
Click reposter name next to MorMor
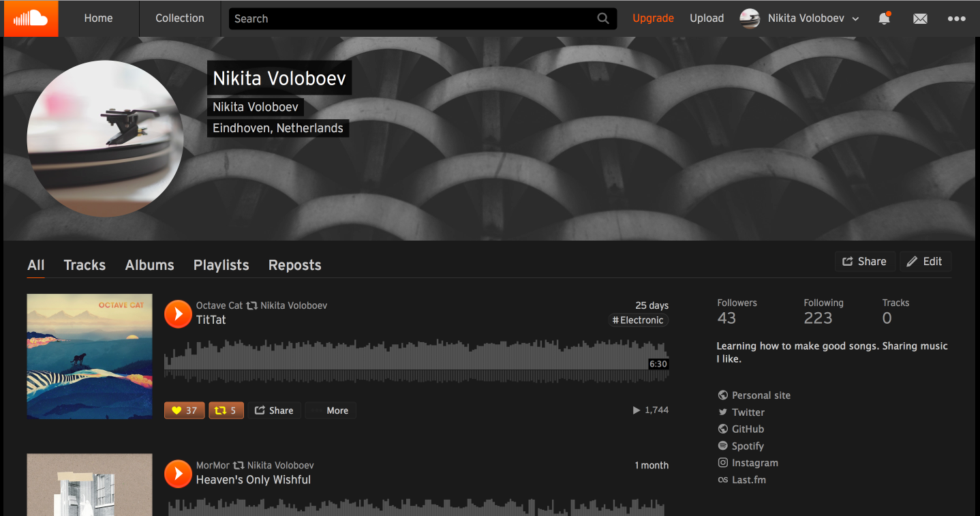click(x=281, y=466)
